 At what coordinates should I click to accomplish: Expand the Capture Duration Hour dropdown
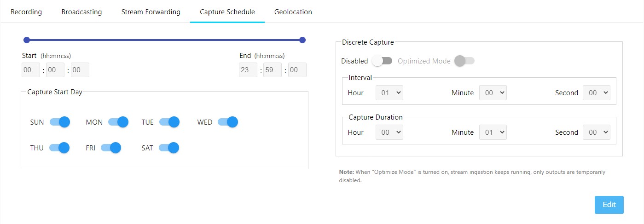tap(389, 132)
